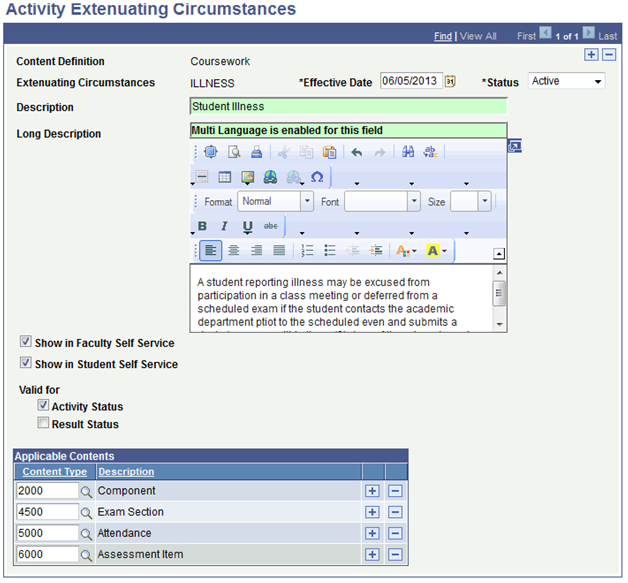Viewport: 628px width, 583px height.
Task: Maximize the rich text editor
Action: tap(211, 152)
